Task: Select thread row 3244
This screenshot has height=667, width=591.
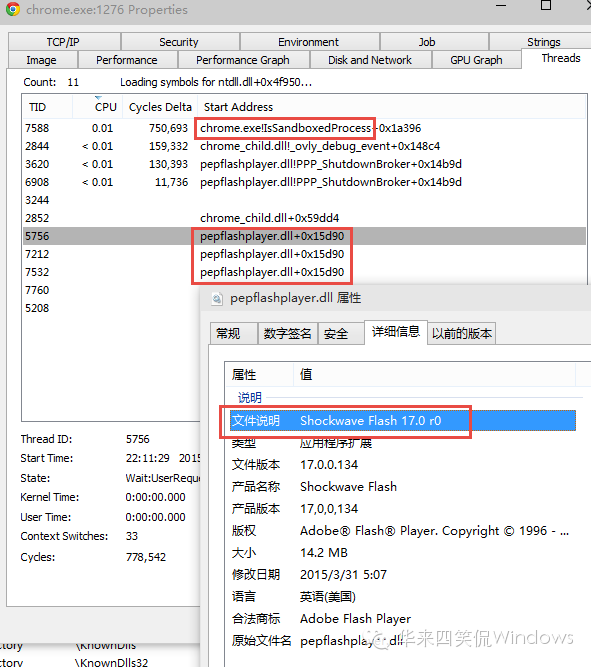Action: [304, 200]
